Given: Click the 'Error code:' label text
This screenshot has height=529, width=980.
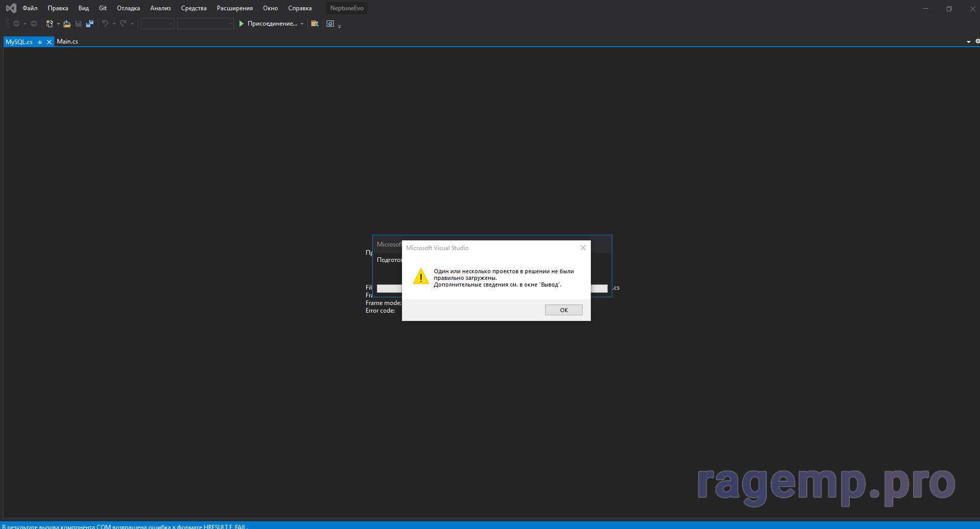Looking at the screenshot, I should (x=380, y=311).
